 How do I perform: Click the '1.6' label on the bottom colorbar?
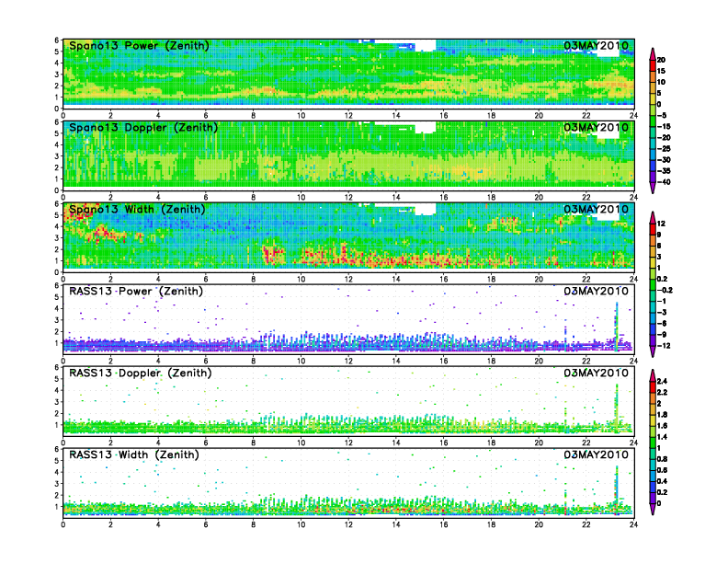[x=663, y=426]
